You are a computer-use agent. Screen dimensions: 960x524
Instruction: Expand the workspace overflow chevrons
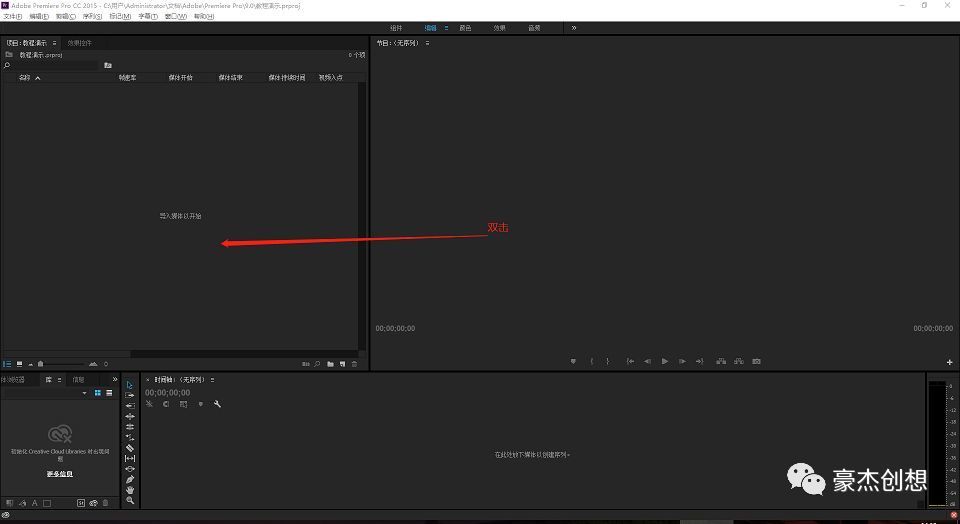point(574,28)
